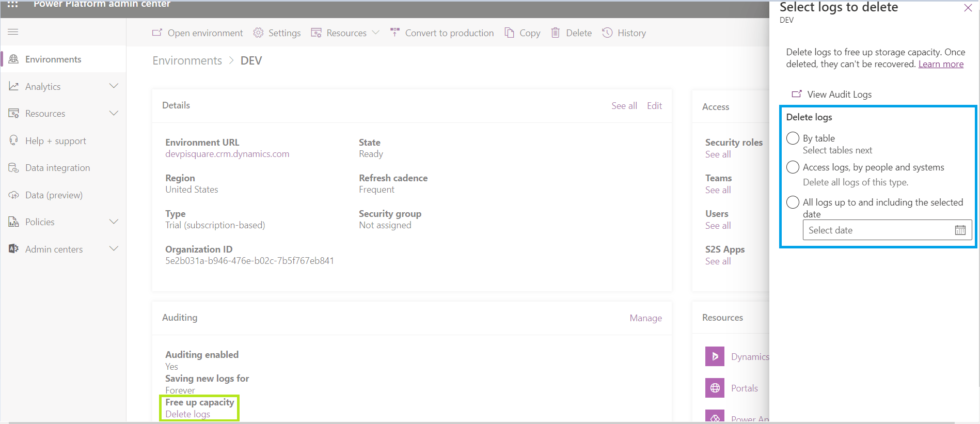Click the Learn more link
Image resolution: width=980 pixels, height=424 pixels.
click(x=941, y=64)
